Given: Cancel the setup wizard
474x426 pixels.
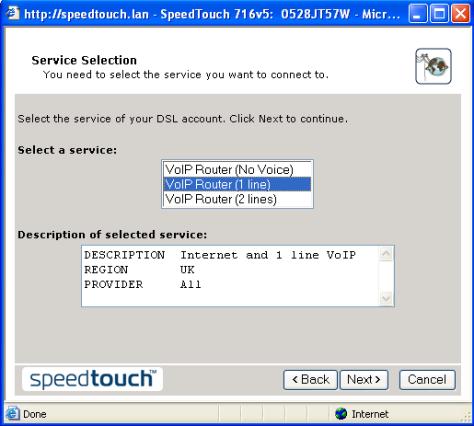Looking at the screenshot, I should click(x=427, y=380).
